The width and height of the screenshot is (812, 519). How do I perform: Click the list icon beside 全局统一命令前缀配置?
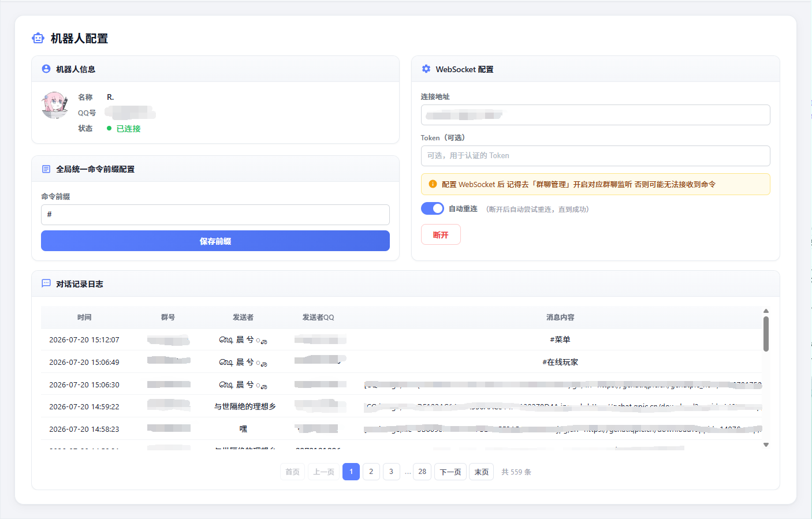pyautogui.click(x=46, y=169)
